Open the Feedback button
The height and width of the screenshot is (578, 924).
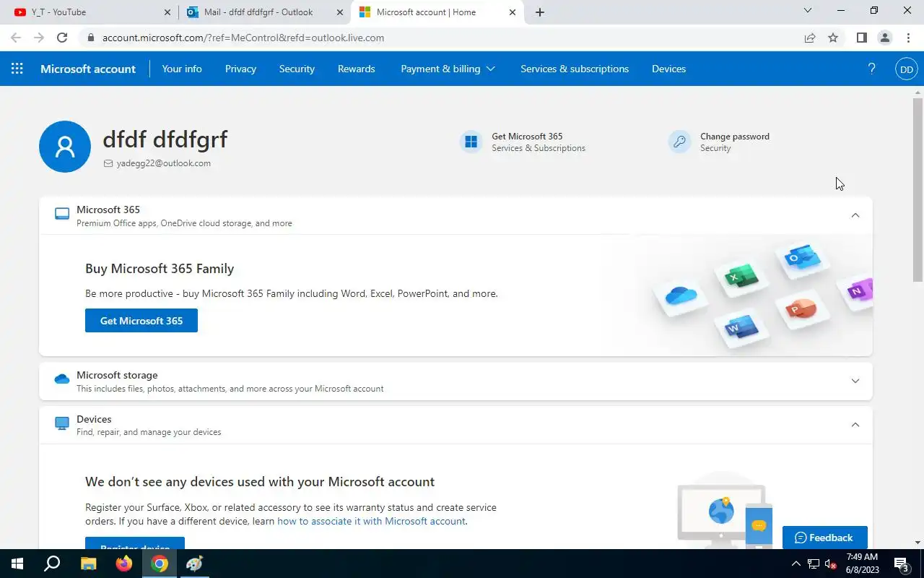(824, 538)
